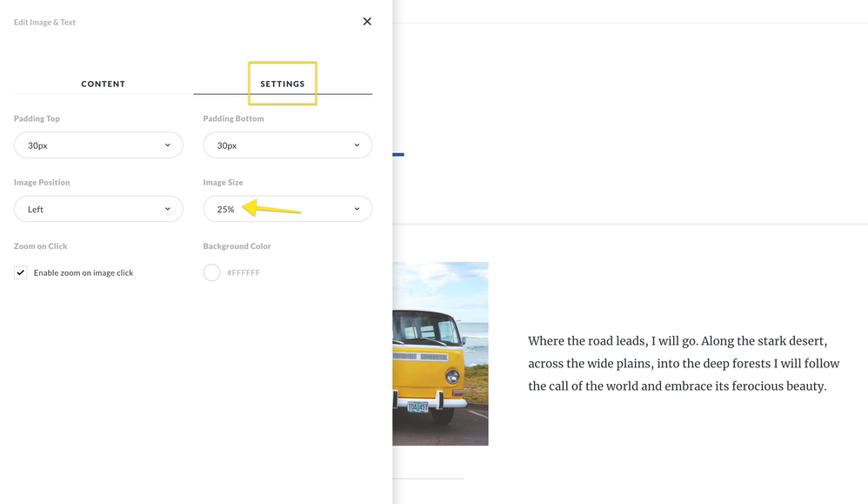Open the white Background Color swatch
The image size is (868, 504).
[x=211, y=272]
